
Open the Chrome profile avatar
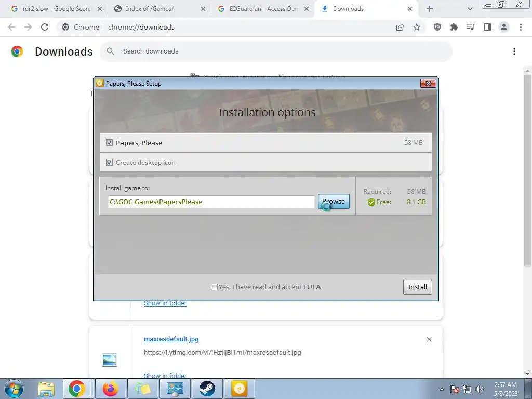(504, 27)
